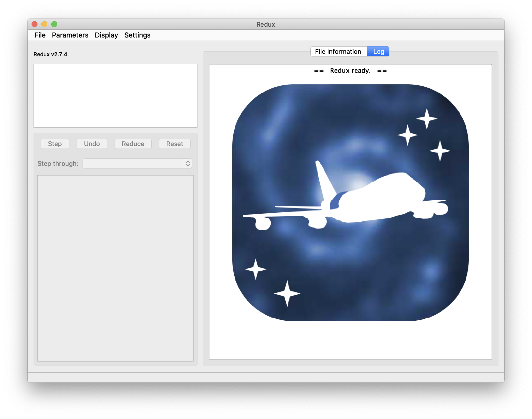Click the Redux window title bar
The width and height of the screenshot is (532, 419).
(266, 24)
